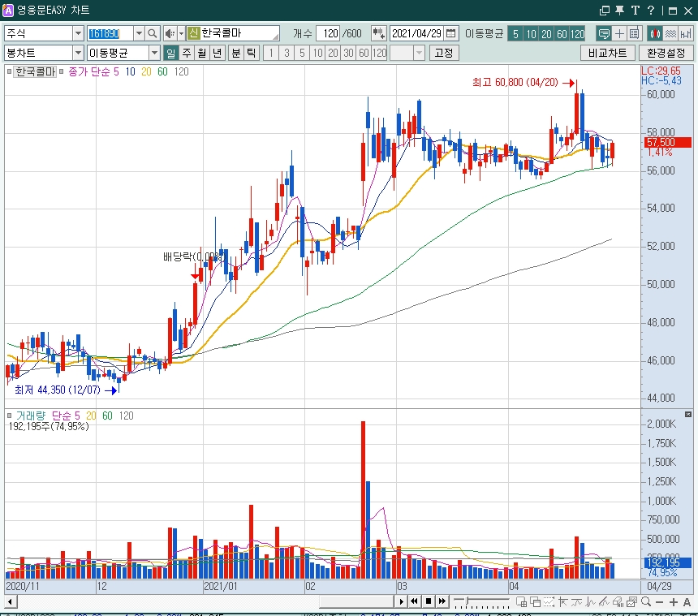The height and width of the screenshot is (616, 698).
Task: Click the 한국콜마 stock name field
Action: [x=233, y=33]
